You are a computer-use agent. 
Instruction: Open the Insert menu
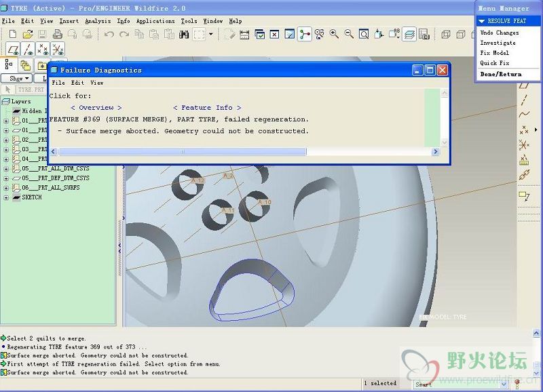coord(69,21)
